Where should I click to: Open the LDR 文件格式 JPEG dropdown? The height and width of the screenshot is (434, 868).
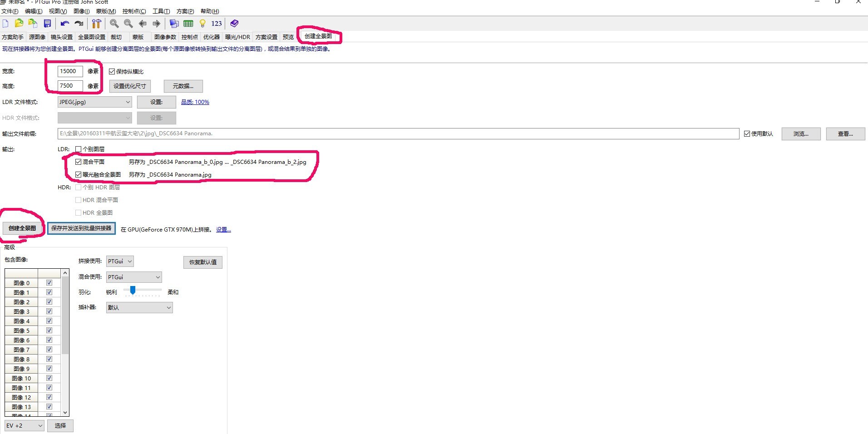[x=94, y=102]
